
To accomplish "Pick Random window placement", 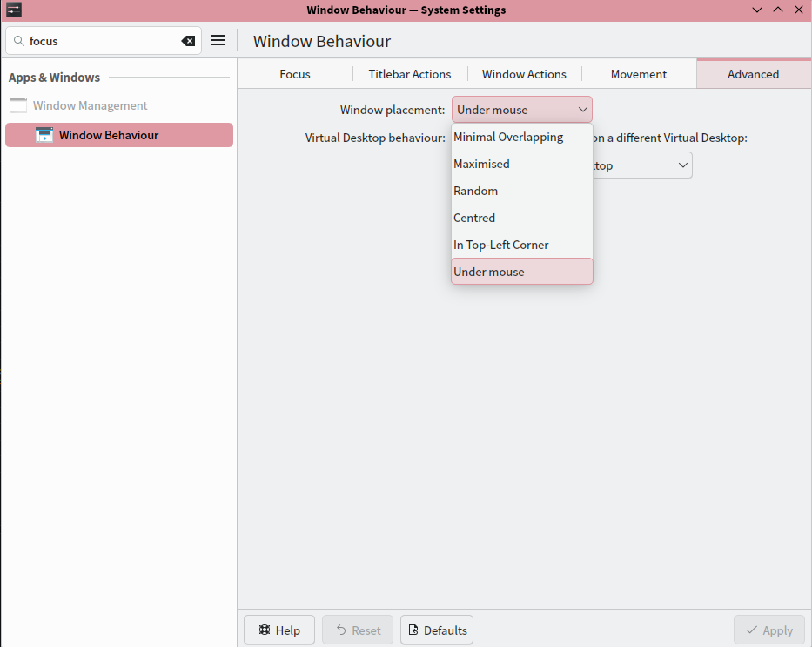I will [x=522, y=191].
